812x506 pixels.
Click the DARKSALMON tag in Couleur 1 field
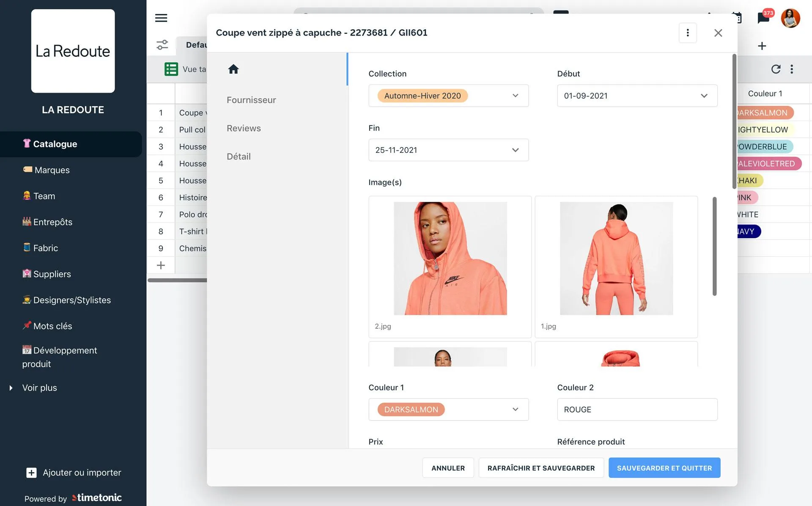[411, 410]
